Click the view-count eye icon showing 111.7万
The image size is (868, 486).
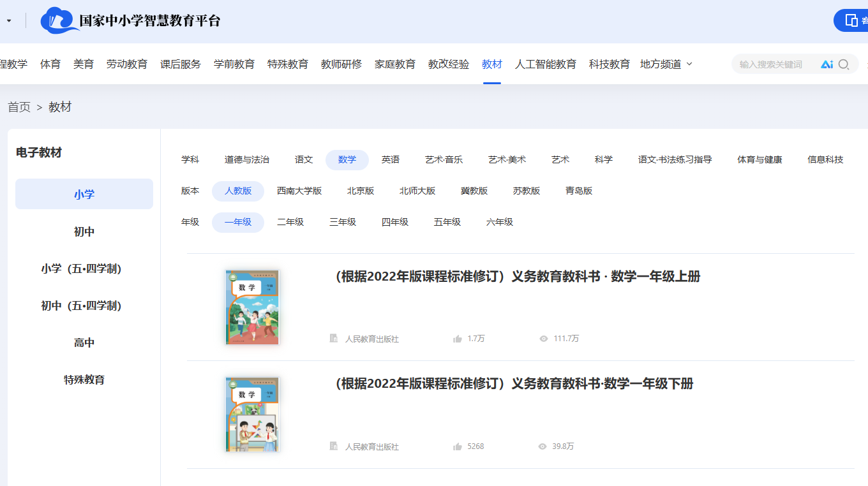542,339
